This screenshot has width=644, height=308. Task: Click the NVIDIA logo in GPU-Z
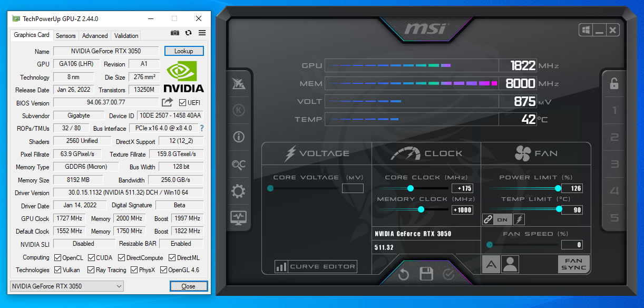click(183, 76)
